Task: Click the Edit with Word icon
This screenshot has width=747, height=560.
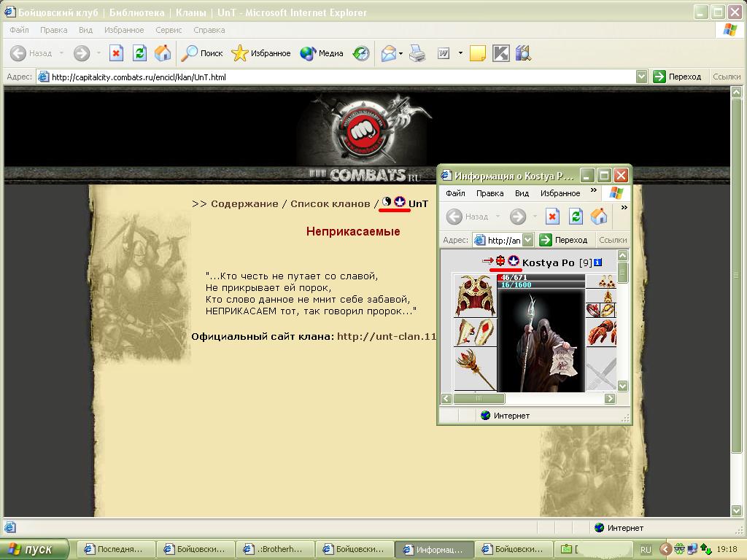Action: (x=444, y=53)
